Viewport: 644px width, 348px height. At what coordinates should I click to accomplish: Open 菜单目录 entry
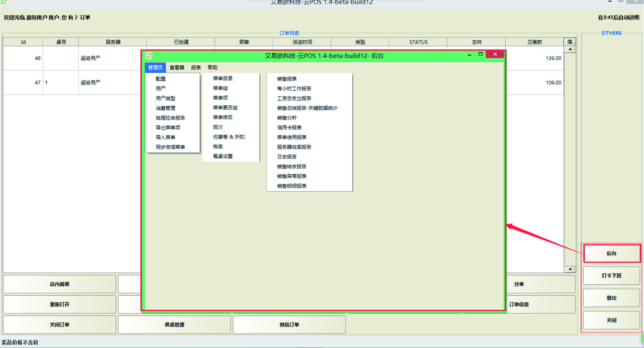coord(223,78)
